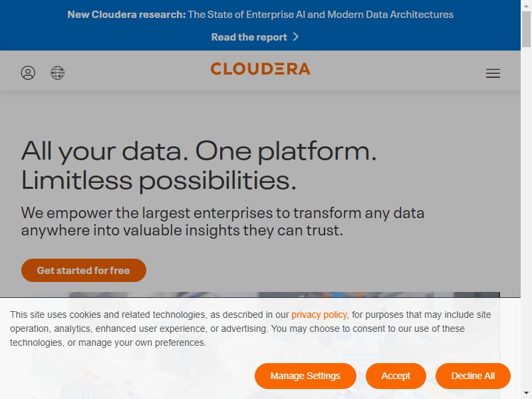This screenshot has width=532, height=399.
Task: Select Decline All cookies
Action: click(x=473, y=376)
